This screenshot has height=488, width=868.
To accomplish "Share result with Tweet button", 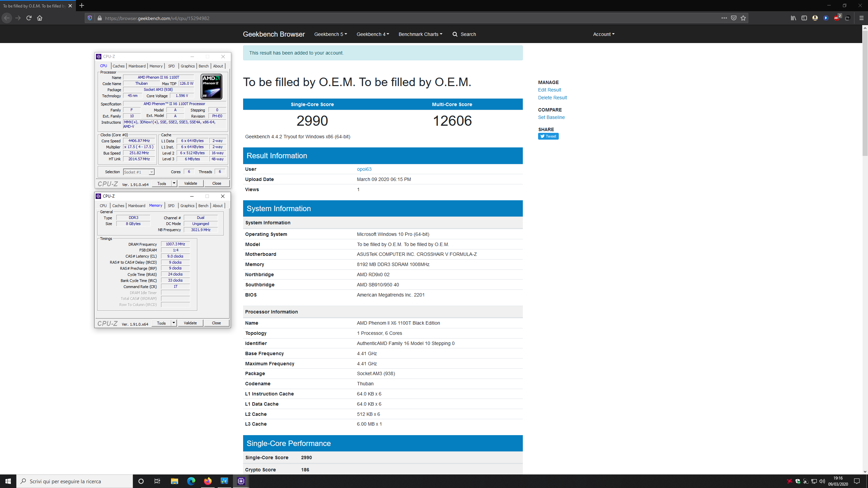I will 548,136.
